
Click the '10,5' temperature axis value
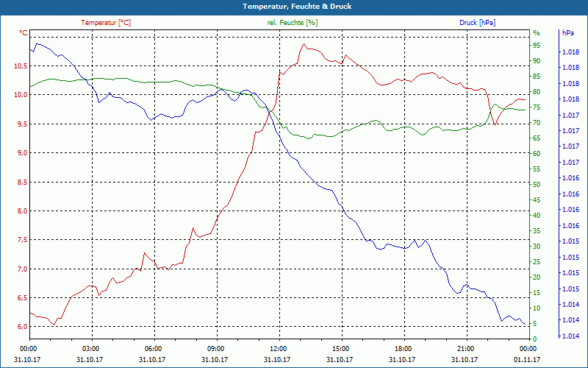point(21,66)
